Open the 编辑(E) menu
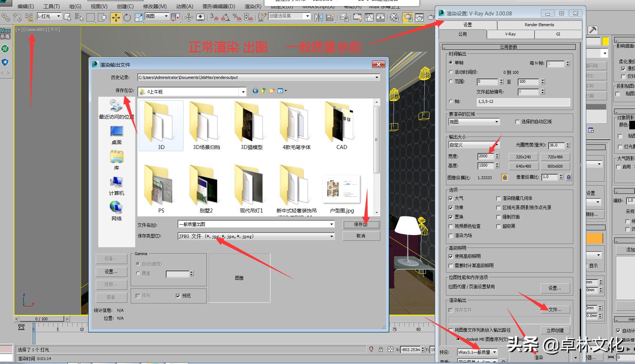This screenshot has width=635, height=364. (26, 6)
